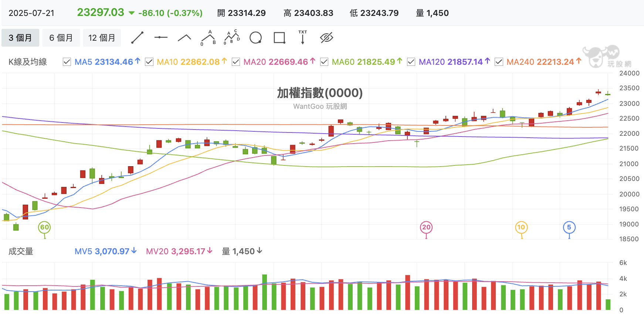Click the K線及均線 section label
This screenshot has width=644, height=316.
(28, 62)
